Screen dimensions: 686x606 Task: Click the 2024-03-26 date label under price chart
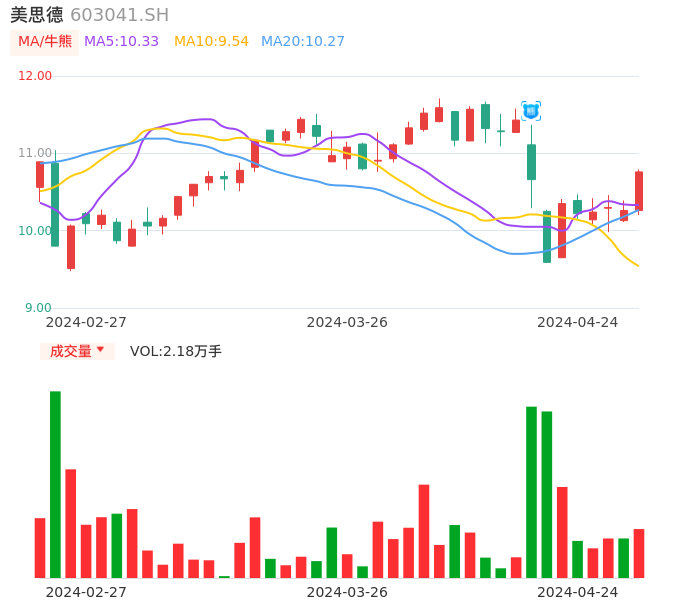point(347,322)
